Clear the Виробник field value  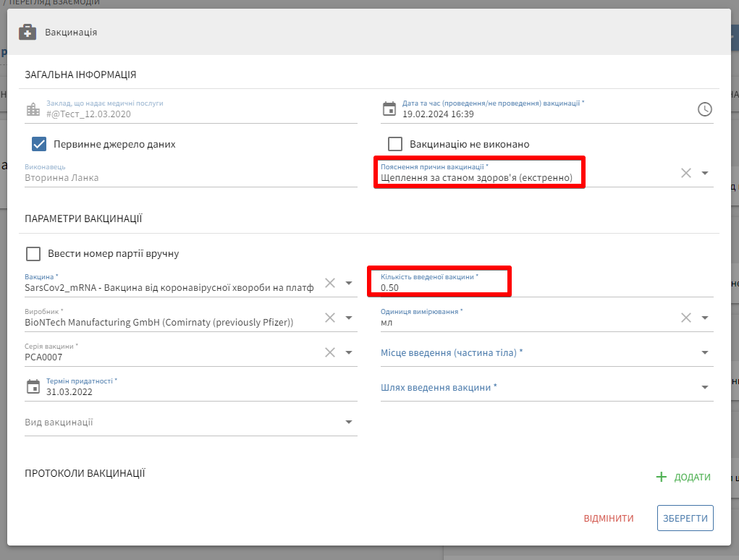click(x=330, y=318)
